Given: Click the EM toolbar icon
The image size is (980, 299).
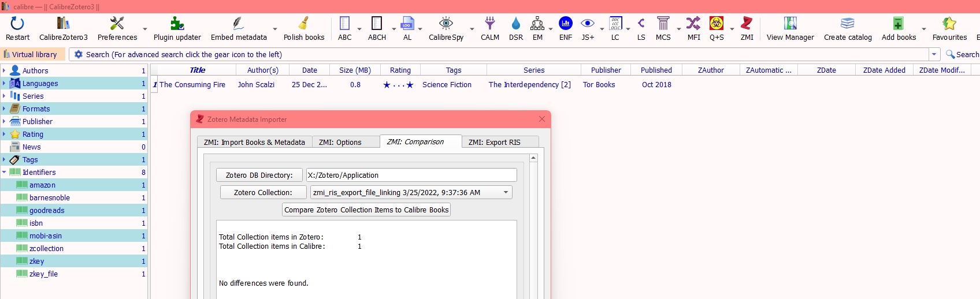Looking at the screenshot, I should [x=537, y=24].
